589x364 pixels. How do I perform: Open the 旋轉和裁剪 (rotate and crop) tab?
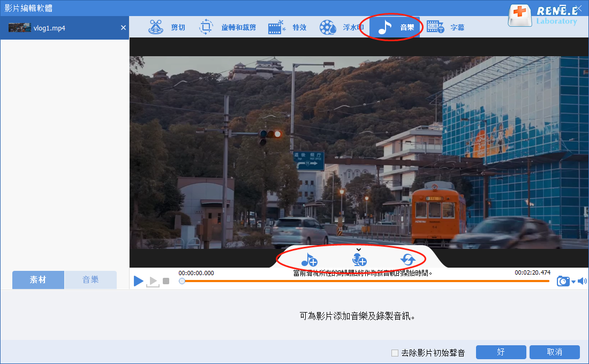coord(227,27)
